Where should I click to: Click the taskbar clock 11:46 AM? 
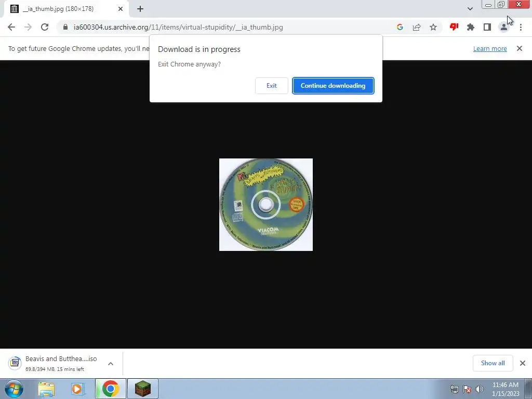click(506, 389)
